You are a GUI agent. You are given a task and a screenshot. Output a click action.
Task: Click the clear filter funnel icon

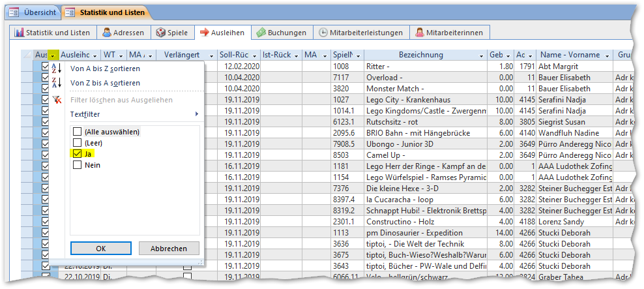coord(57,99)
